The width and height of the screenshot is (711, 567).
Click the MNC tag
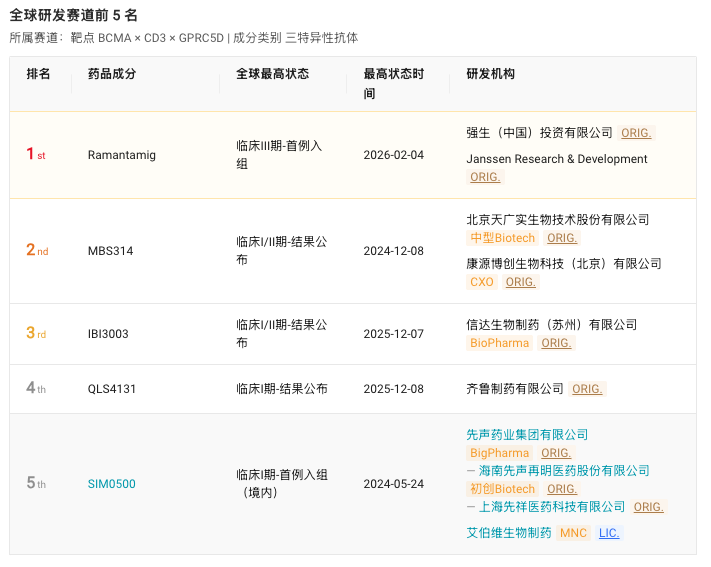(x=573, y=533)
